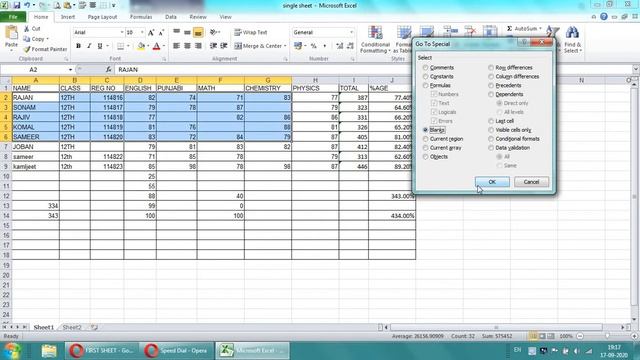Click the Undo arrow in quick access toolbar
Screen dimensions: 640x360
(27, 5)
